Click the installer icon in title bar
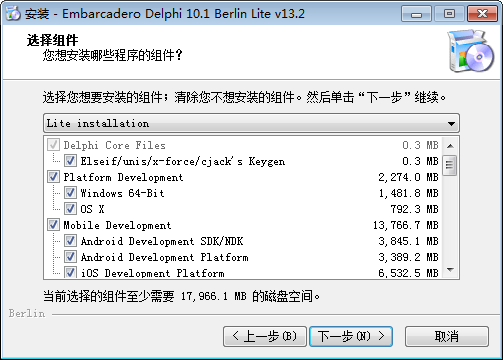 click(x=13, y=13)
